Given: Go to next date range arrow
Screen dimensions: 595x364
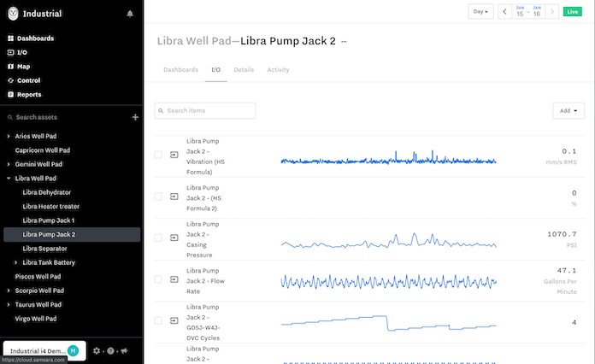Looking at the screenshot, I should [x=552, y=11].
